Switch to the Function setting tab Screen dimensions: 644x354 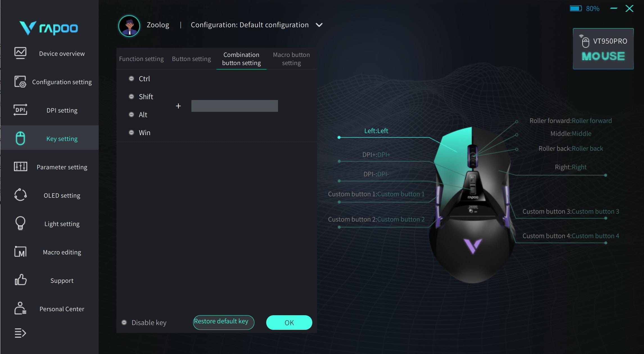[x=141, y=59]
